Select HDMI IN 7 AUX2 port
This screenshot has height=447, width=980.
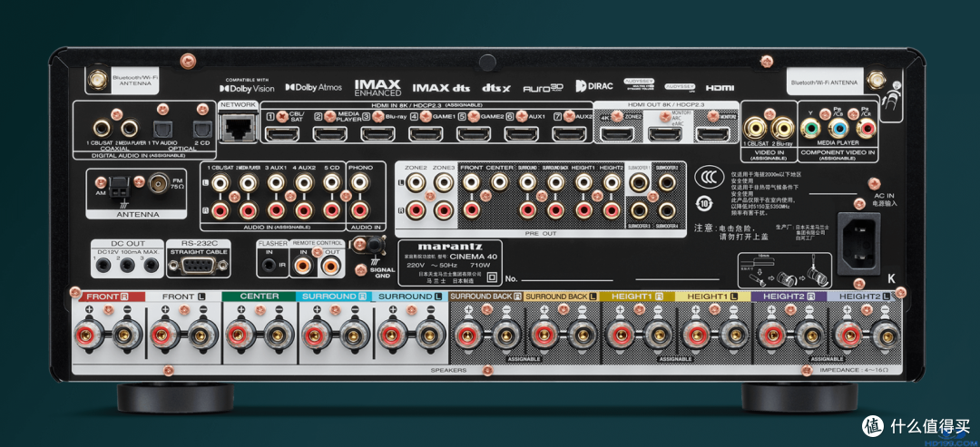pos(569,133)
